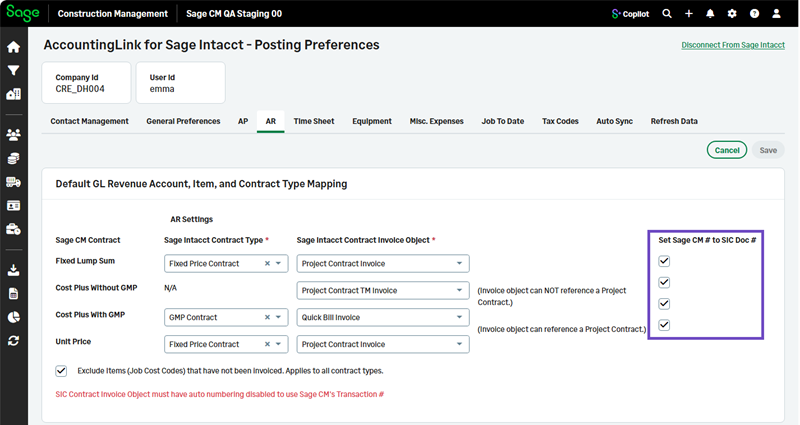Click 'Set Sage CM # to SIC Doc #' heading
The height and width of the screenshot is (425, 800).
click(x=707, y=240)
